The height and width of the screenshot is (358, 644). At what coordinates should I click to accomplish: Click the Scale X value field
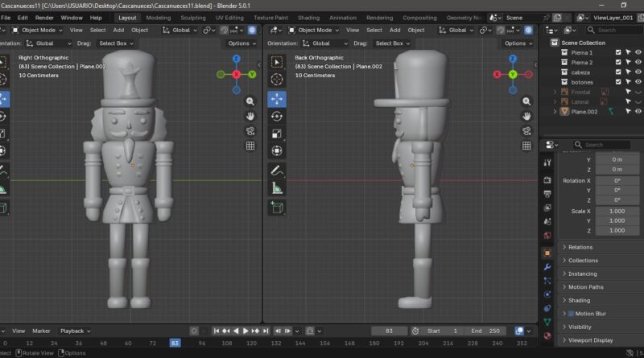coord(617,211)
